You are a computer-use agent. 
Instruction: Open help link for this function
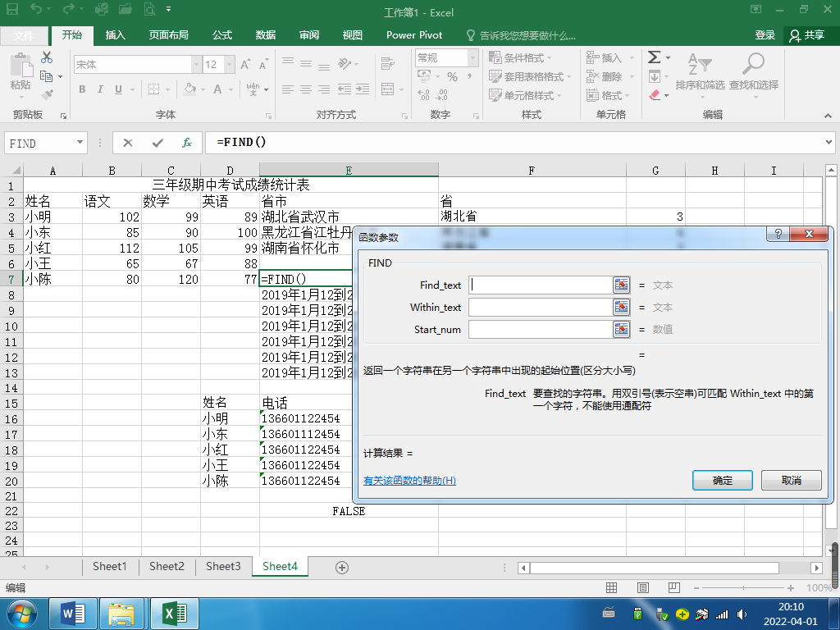pos(409,481)
